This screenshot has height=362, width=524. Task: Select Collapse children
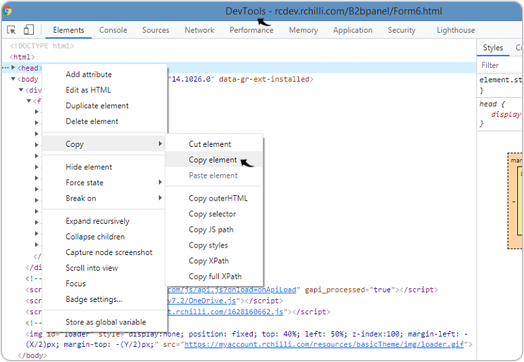pos(95,237)
